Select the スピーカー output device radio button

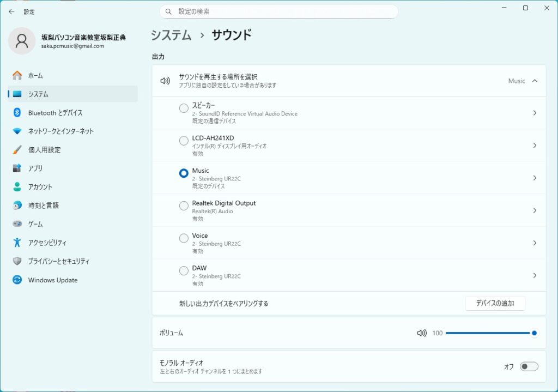click(184, 108)
